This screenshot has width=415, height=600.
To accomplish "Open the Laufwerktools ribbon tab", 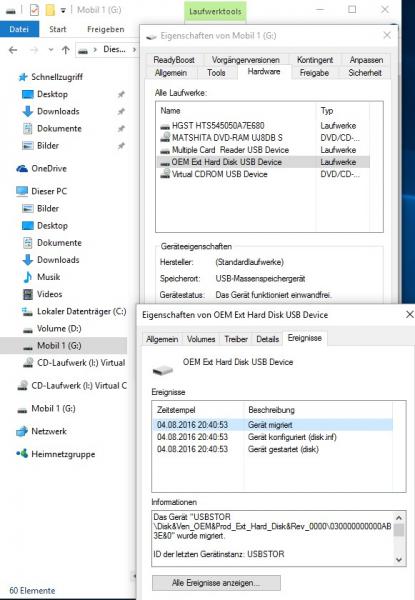I will [x=215, y=11].
